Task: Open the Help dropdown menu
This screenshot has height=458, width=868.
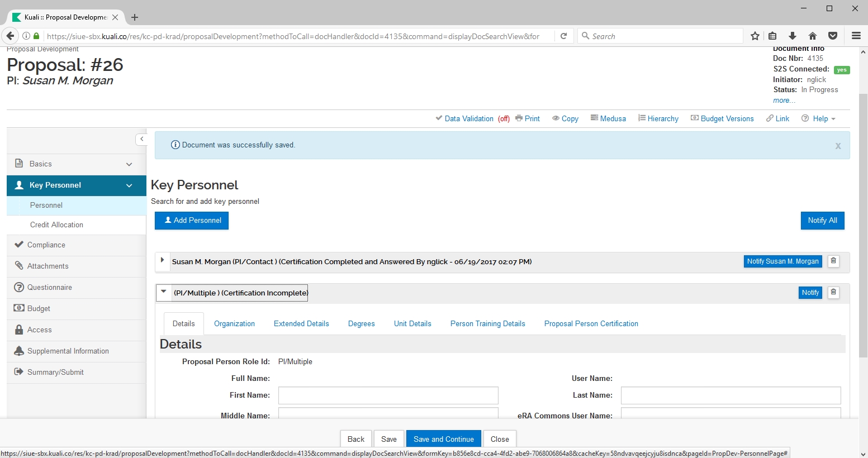Action: (x=819, y=118)
